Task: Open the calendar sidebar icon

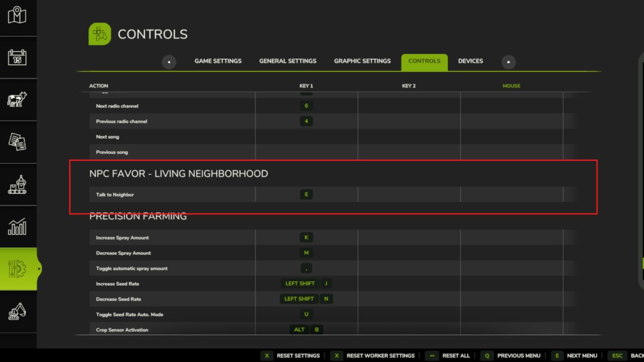Action: (17, 57)
